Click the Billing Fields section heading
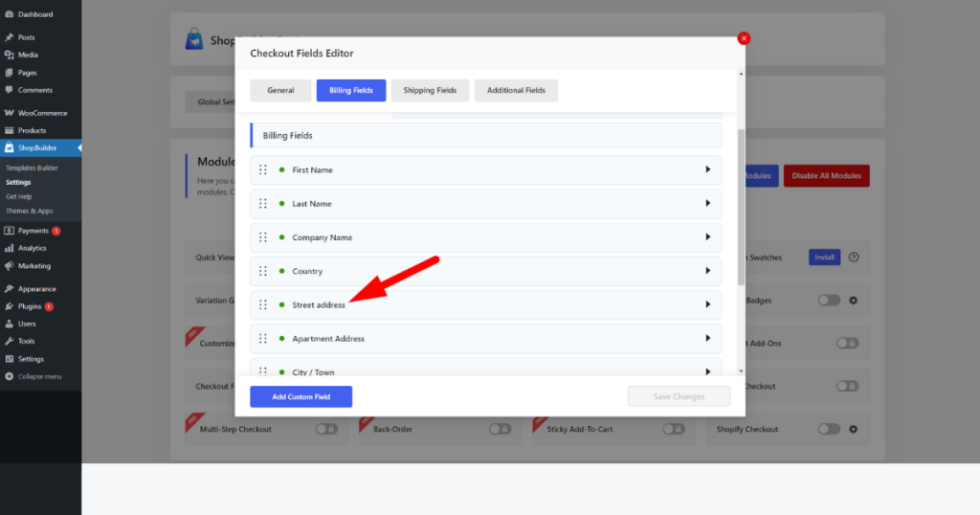The width and height of the screenshot is (980, 515). tap(287, 136)
